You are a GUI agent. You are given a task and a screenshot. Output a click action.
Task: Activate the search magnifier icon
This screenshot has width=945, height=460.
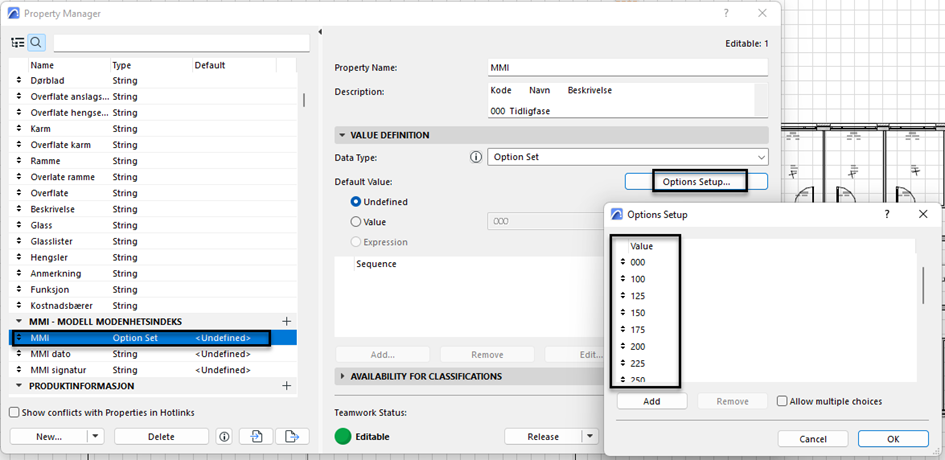click(x=36, y=42)
